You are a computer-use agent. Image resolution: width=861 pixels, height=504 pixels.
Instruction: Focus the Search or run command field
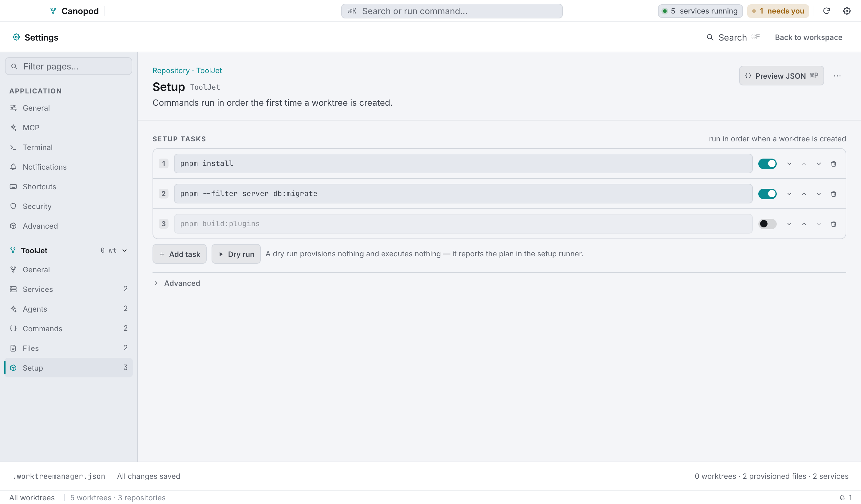452,11
